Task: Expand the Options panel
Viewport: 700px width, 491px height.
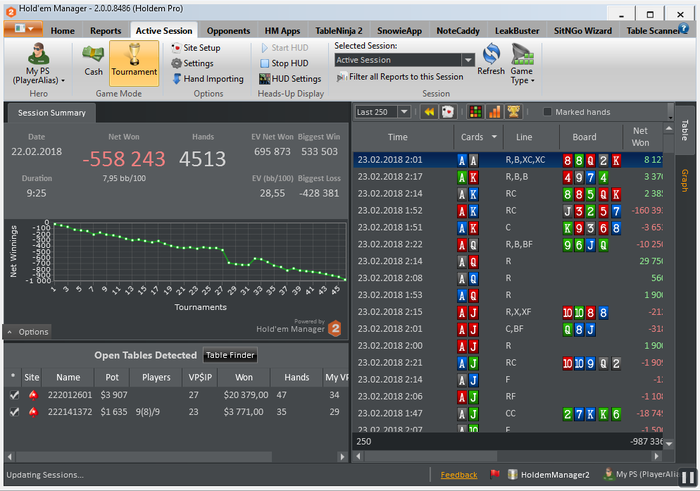Action: [x=28, y=332]
